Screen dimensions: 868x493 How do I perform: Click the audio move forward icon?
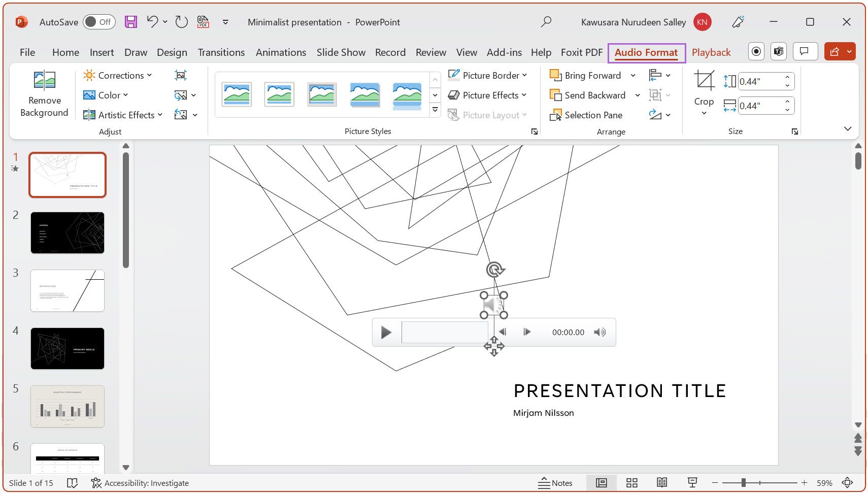pyautogui.click(x=527, y=332)
